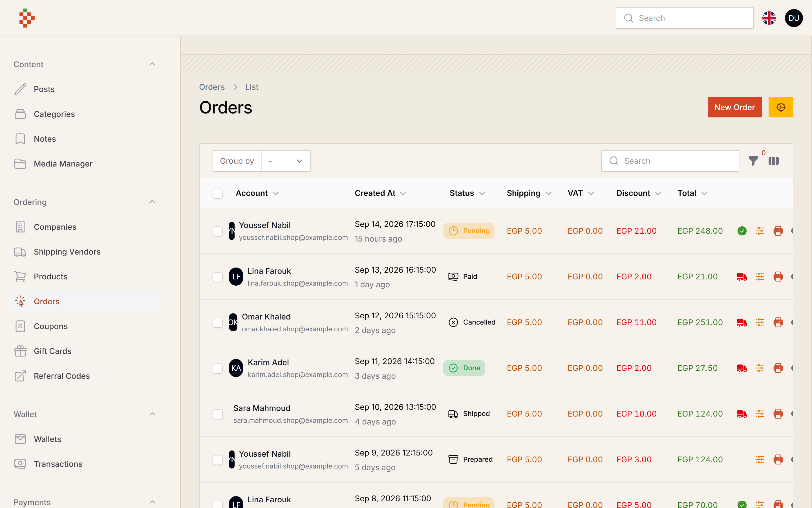This screenshot has height=508, width=812.
Task: Click the shipping truck icon on Karim Adel's order
Action: pos(742,368)
